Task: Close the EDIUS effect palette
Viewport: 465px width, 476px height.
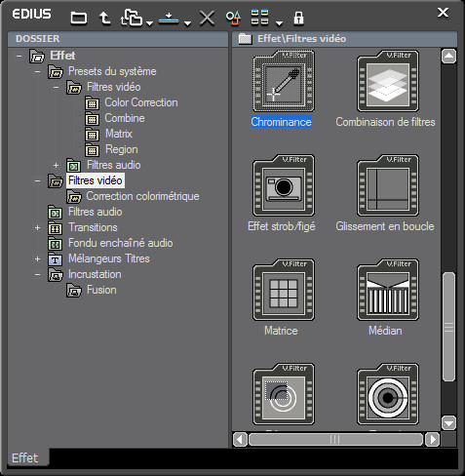Action: point(443,13)
